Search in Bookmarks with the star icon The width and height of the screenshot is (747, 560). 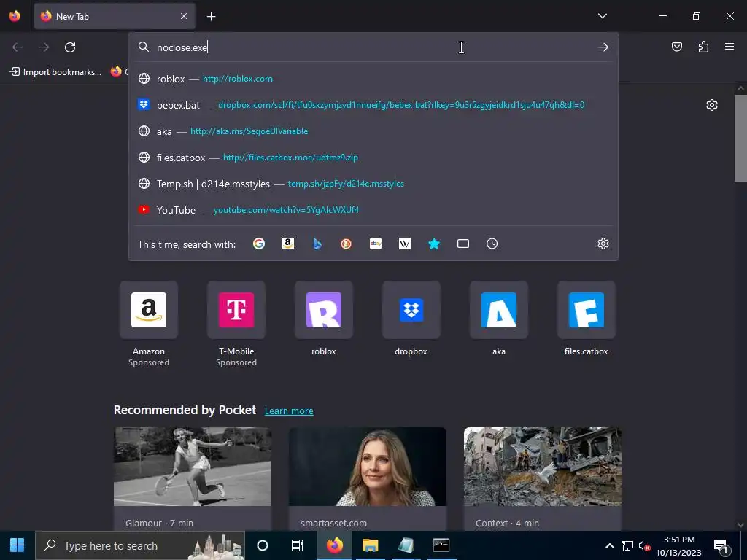434,244
